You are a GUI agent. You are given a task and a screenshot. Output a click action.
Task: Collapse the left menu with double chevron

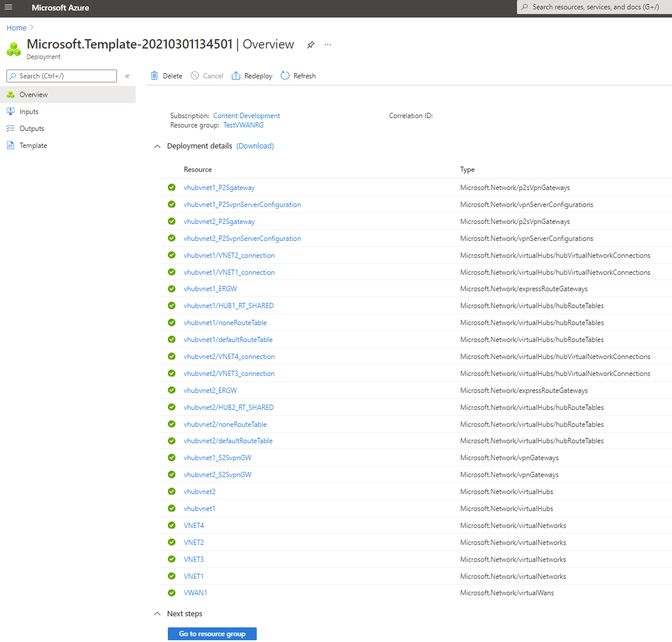click(127, 75)
